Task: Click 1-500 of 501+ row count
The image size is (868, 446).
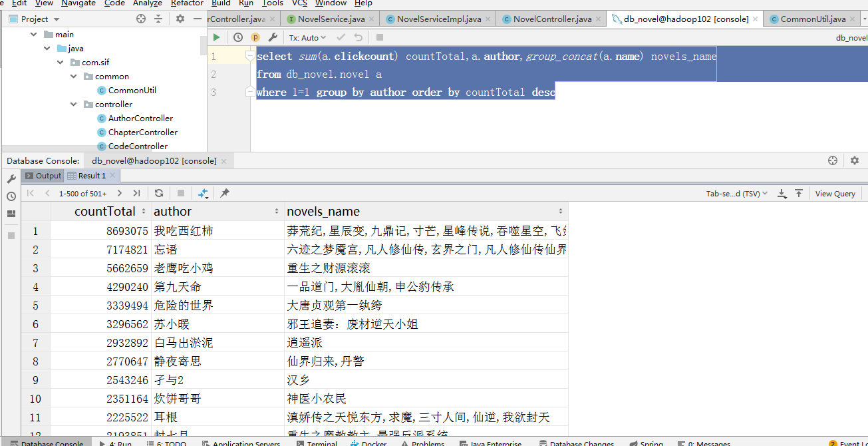Action: pyautogui.click(x=82, y=194)
